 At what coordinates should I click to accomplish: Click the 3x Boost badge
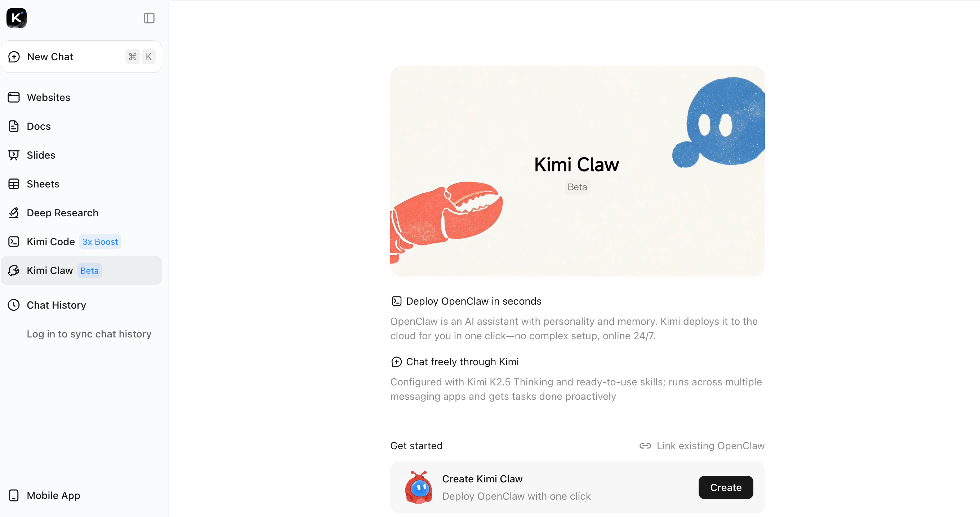100,242
